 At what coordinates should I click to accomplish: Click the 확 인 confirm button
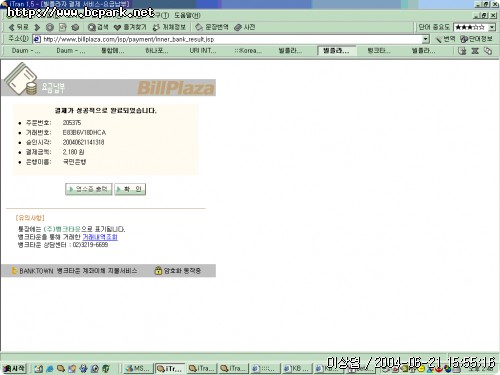coord(130,189)
